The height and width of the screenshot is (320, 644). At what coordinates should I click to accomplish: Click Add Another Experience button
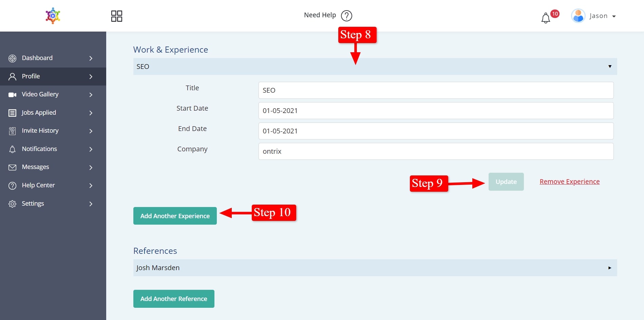pos(175,216)
